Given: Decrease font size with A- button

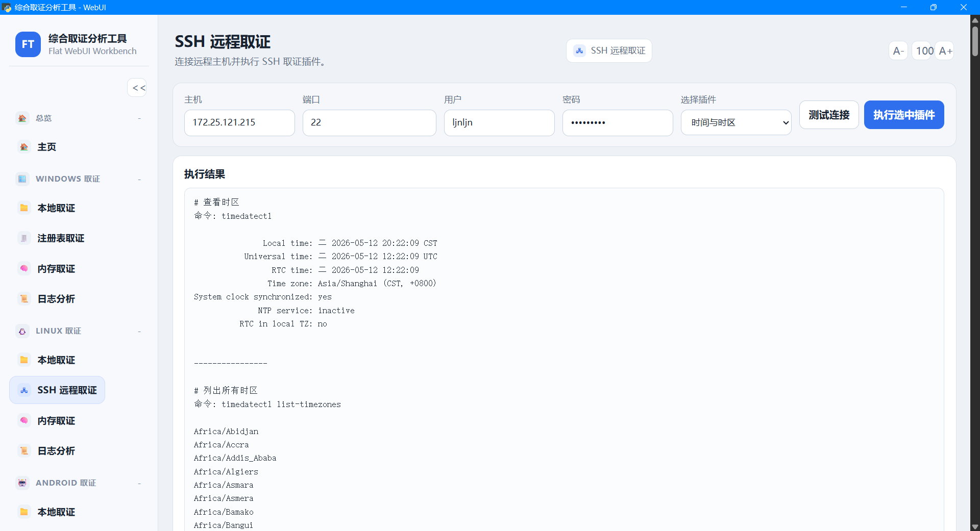Looking at the screenshot, I should pyautogui.click(x=898, y=50).
